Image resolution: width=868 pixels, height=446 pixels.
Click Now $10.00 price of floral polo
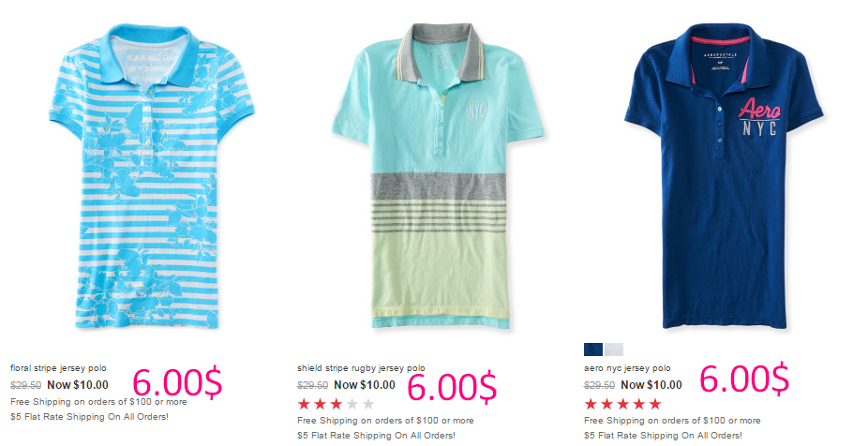pyautogui.click(x=78, y=384)
